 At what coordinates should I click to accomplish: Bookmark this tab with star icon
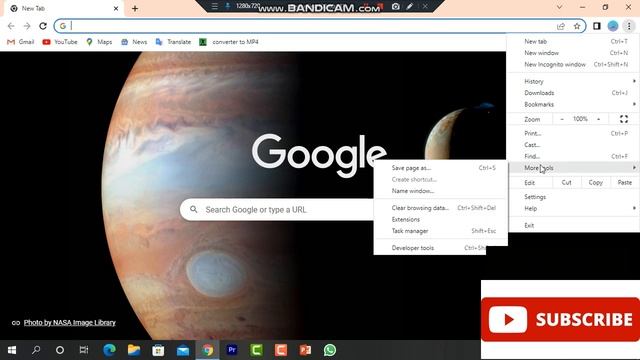[577, 26]
